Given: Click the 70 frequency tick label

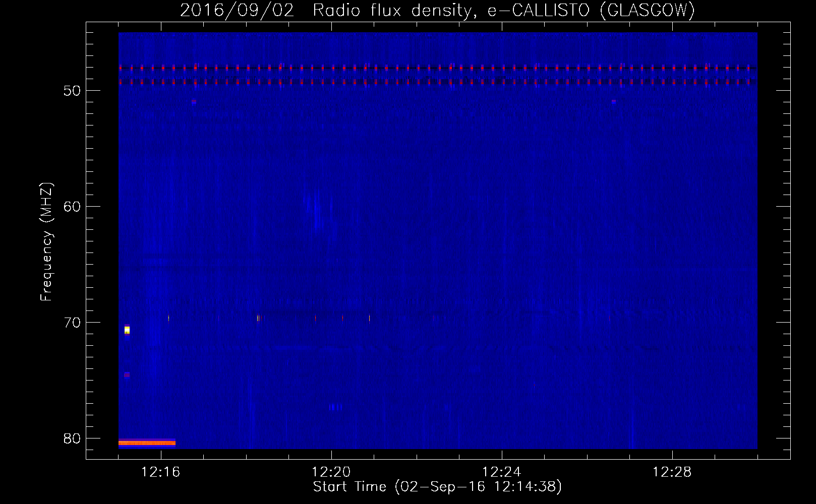Looking at the screenshot, I should 72,323.
